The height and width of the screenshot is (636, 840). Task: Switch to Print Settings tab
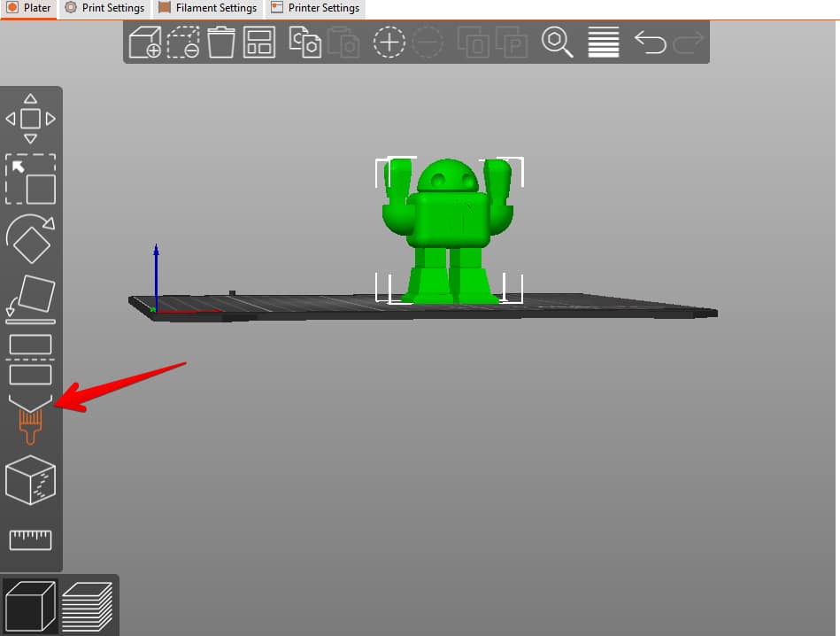click(x=104, y=9)
